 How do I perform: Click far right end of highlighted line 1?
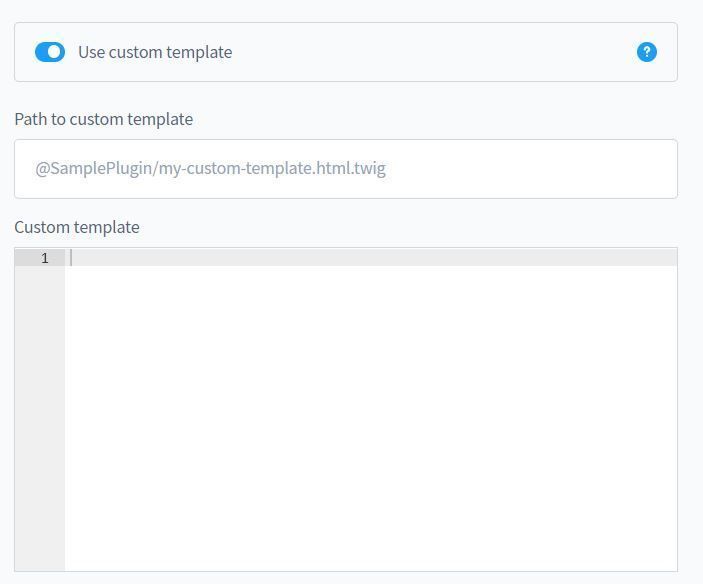668,258
